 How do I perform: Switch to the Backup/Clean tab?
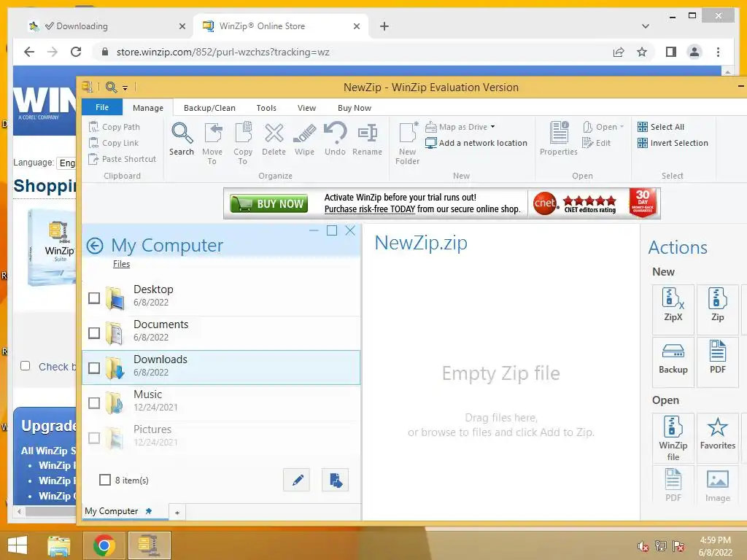(x=209, y=108)
